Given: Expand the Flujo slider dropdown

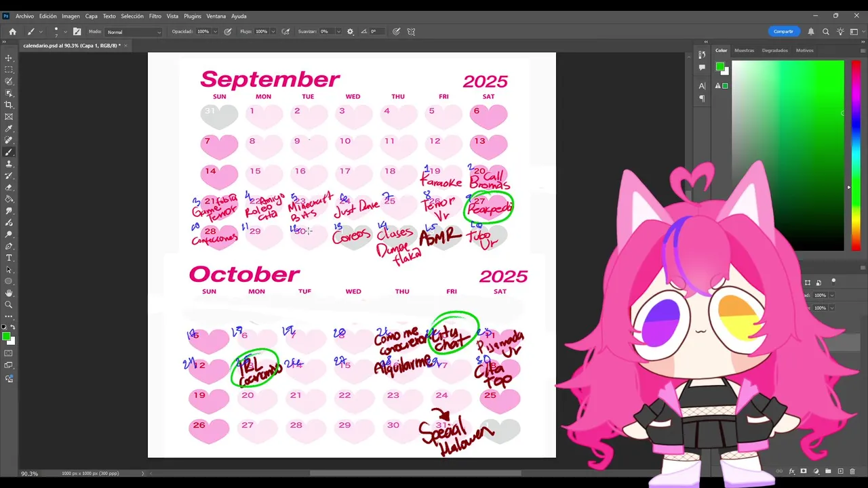Looking at the screenshot, I should point(273,31).
